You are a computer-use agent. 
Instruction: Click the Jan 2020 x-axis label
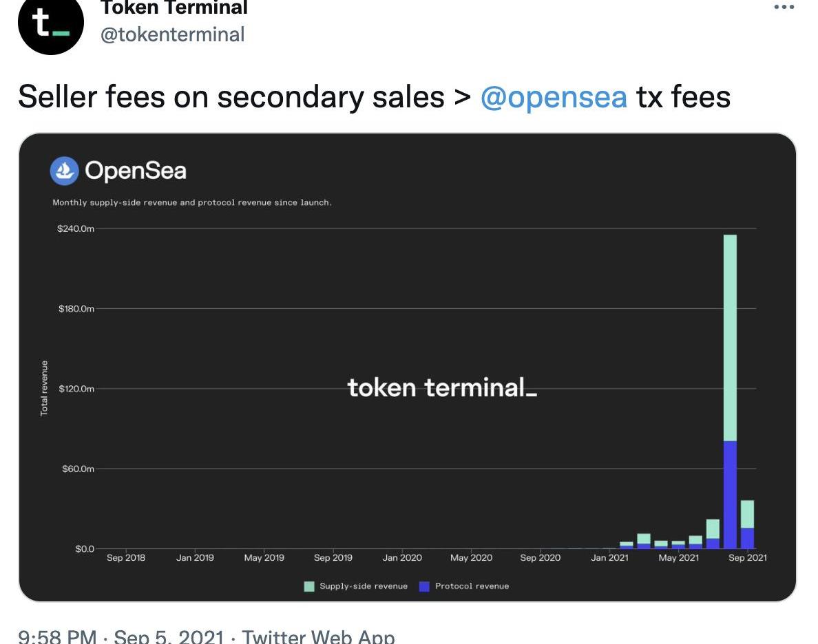pyautogui.click(x=402, y=558)
